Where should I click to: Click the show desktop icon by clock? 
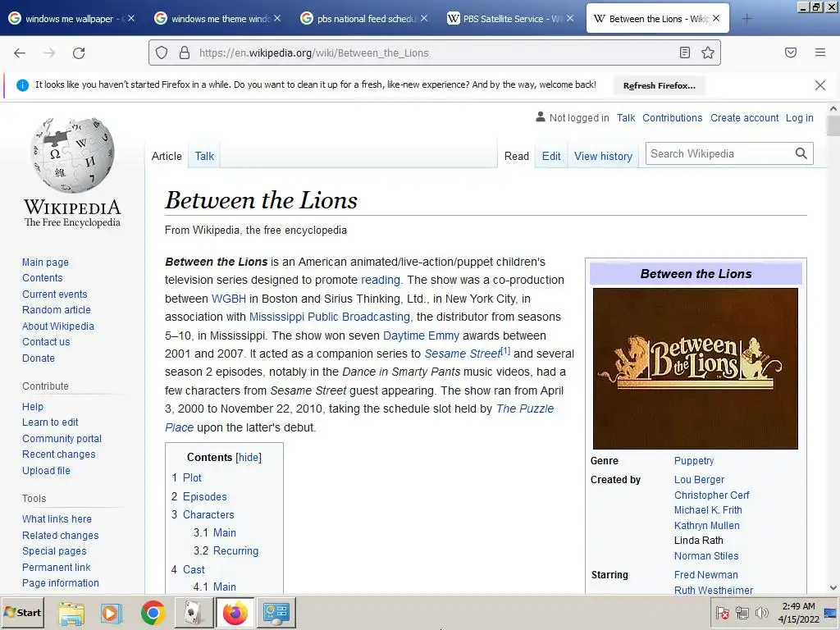coord(831,612)
